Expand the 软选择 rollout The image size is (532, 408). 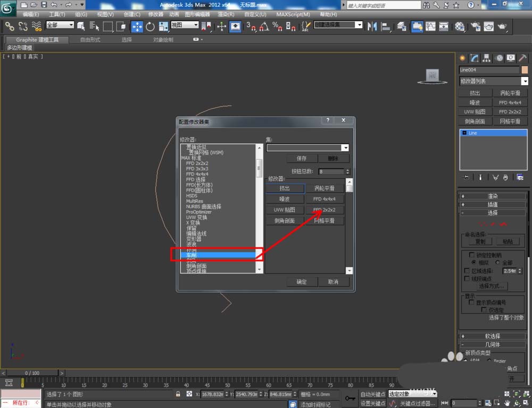[x=493, y=336]
